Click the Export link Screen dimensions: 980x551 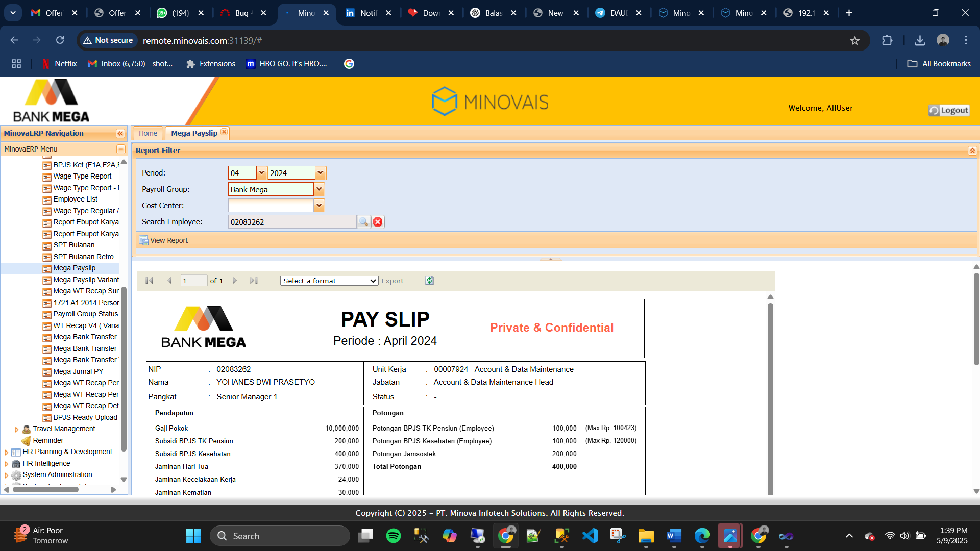(x=392, y=281)
